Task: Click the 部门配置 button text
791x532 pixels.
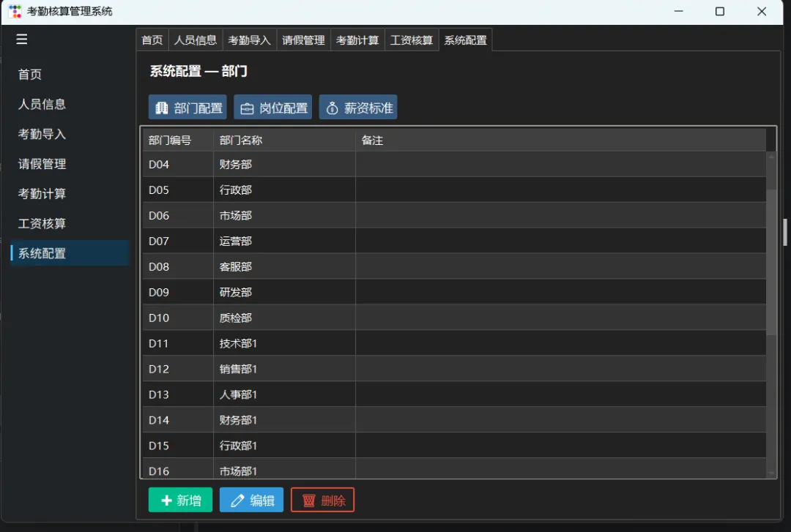Action: [x=198, y=108]
